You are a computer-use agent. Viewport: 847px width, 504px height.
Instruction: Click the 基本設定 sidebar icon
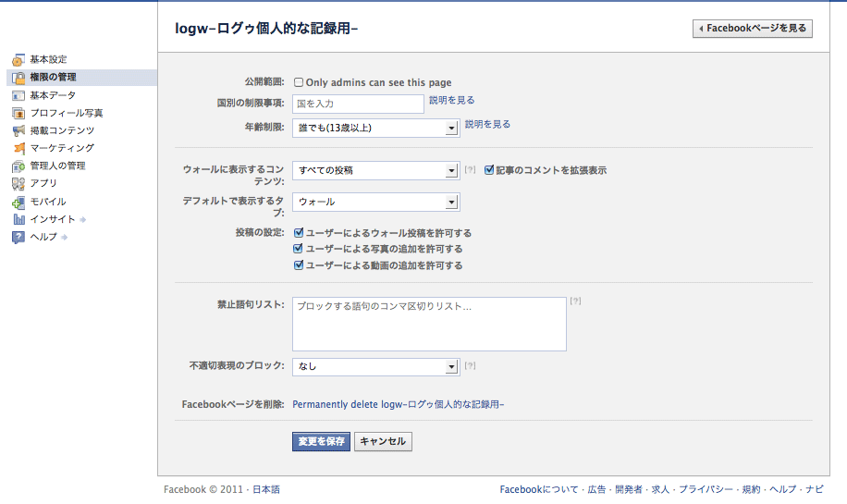(x=18, y=60)
